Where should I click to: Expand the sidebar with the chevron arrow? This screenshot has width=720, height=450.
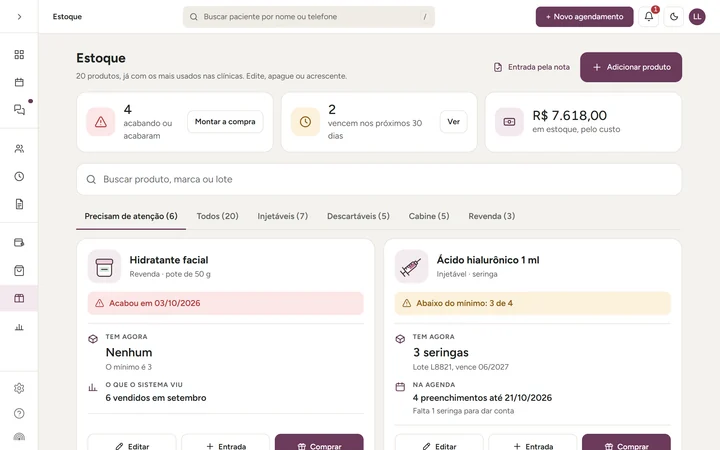coord(19,17)
